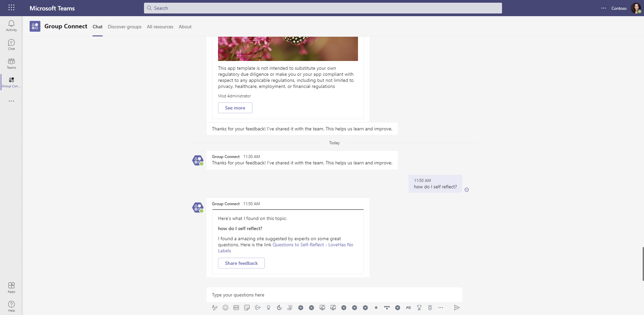Click the medal icon in compose toolbar
This screenshot has width=644, height=315.
click(430, 308)
